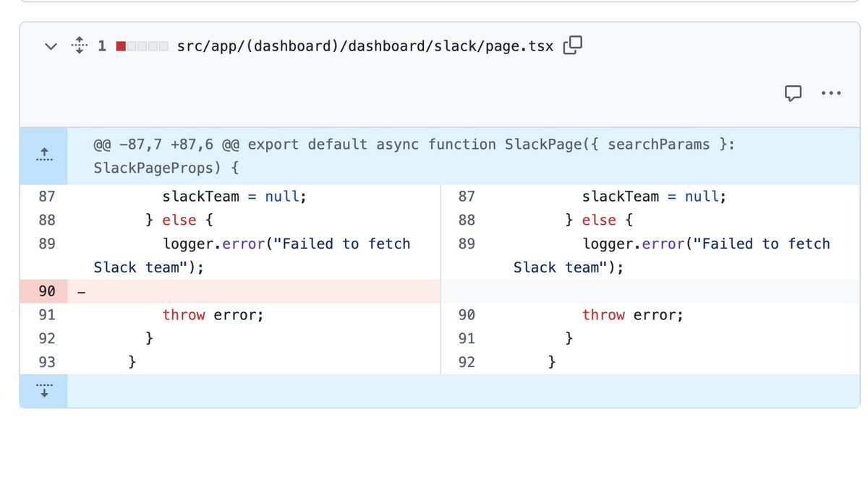The width and height of the screenshot is (868, 482).
Task: Click "throw error;" on left line 91
Action: 213,315
